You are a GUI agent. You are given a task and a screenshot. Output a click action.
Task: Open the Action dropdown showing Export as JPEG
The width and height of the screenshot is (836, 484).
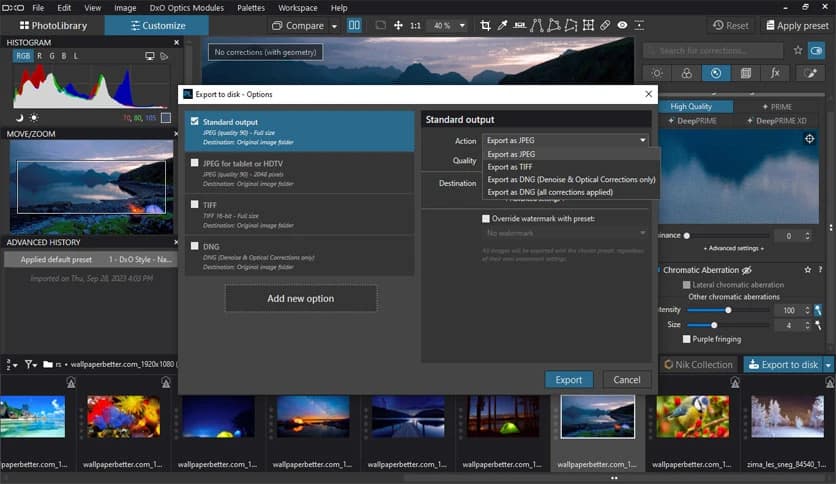(x=566, y=140)
